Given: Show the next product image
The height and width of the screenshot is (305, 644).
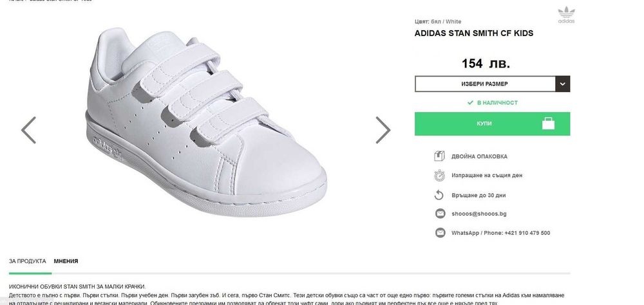Looking at the screenshot, I should pyautogui.click(x=383, y=130).
